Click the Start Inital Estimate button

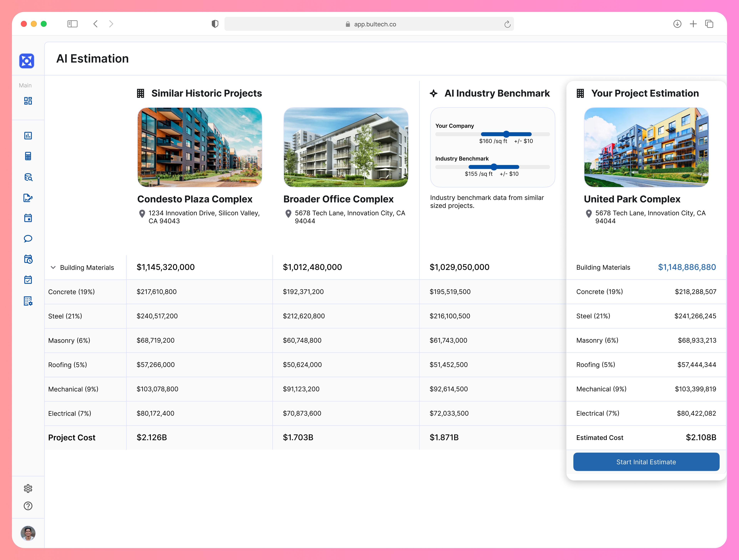pos(646,462)
